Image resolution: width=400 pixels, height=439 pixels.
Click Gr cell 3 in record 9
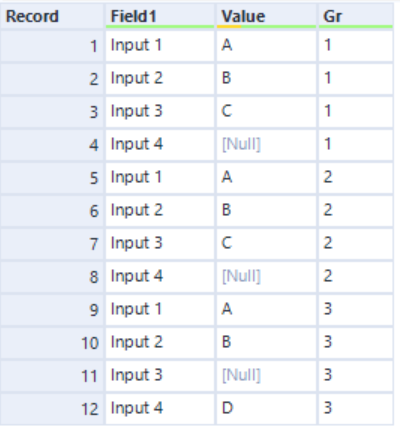coord(356,310)
